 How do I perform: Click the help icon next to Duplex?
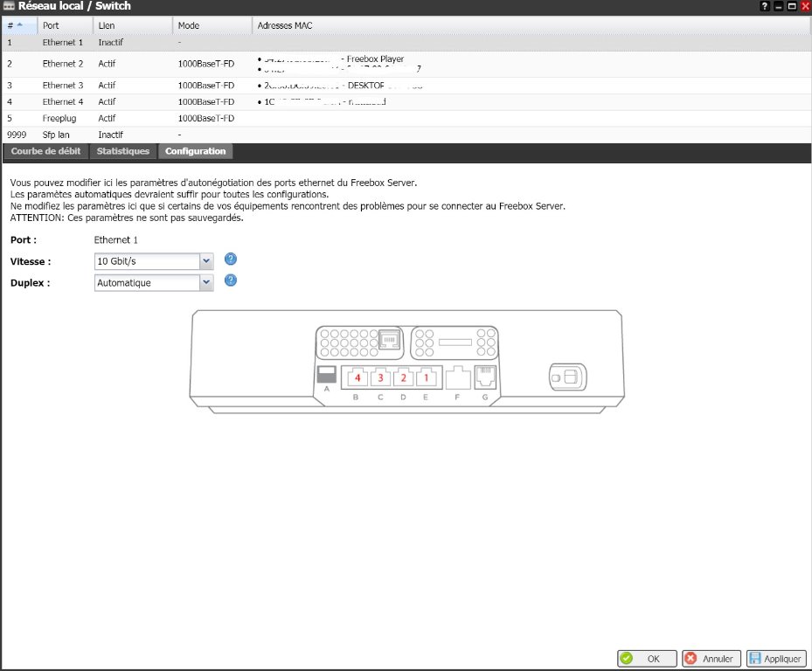tap(231, 280)
